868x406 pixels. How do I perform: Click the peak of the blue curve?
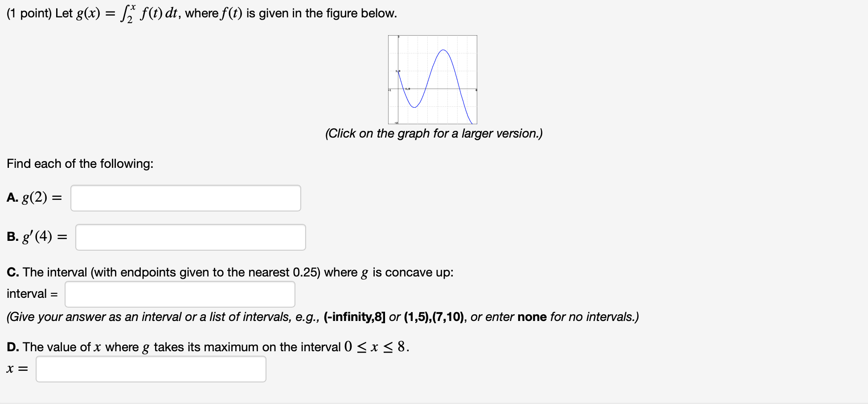coord(443,50)
